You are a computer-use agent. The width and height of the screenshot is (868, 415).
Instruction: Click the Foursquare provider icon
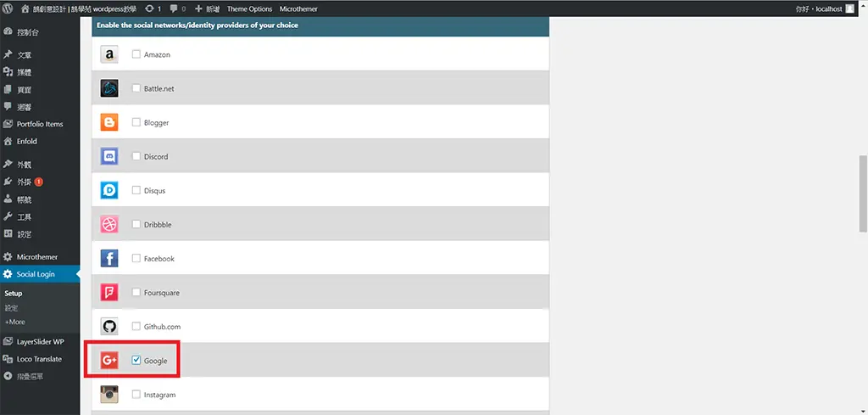pos(109,292)
